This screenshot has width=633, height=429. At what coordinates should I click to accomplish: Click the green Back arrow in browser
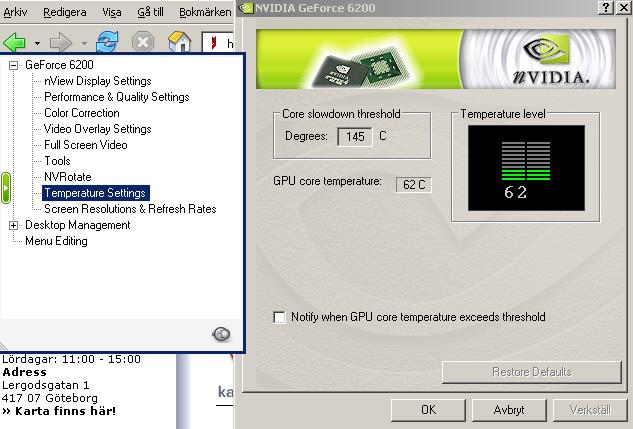click(15, 42)
